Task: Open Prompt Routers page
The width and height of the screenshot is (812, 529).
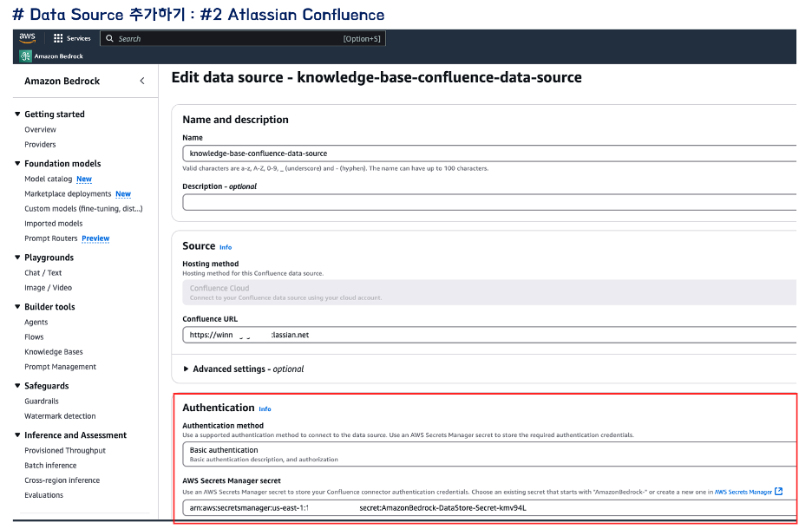Action: point(50,238)
